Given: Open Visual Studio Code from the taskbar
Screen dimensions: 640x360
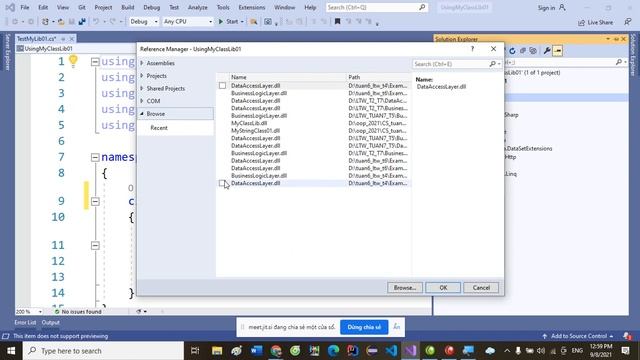Looking at the screenshot, I should tap(391, 351).
